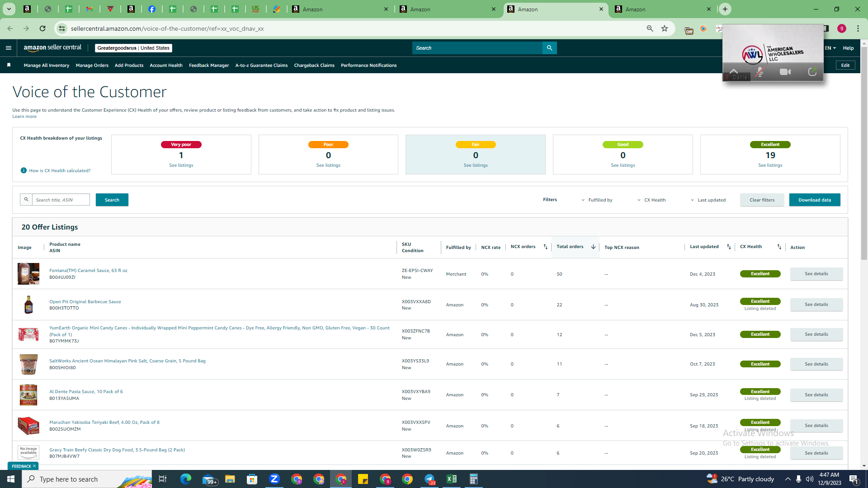This screenshot has height=488, width=868.
Task: Click the page vertical scrollbar
Action: pyautogui.click(x=864, y=154)
